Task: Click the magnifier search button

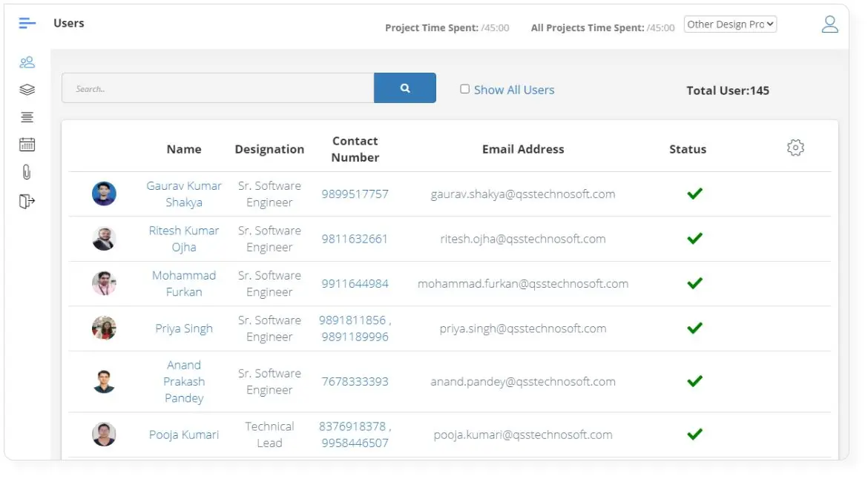Action: 404,88
